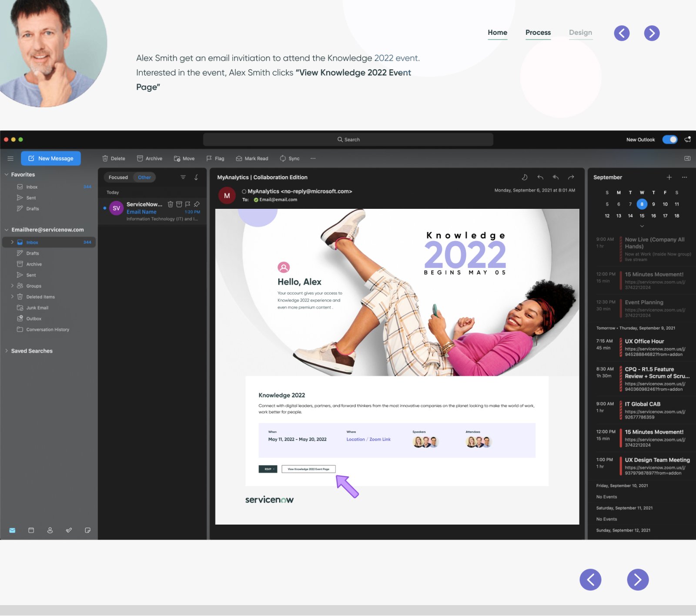Click View Knowledge 2022 Event Page button
Image resolution: width=696 pixels, height=616 pixels.
coord(308,469)
